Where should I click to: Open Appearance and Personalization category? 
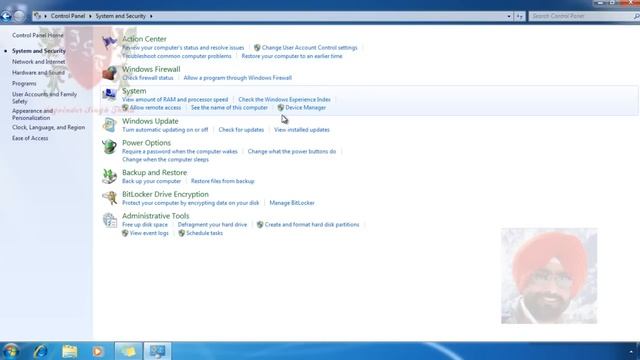click(x=33, y=114)
